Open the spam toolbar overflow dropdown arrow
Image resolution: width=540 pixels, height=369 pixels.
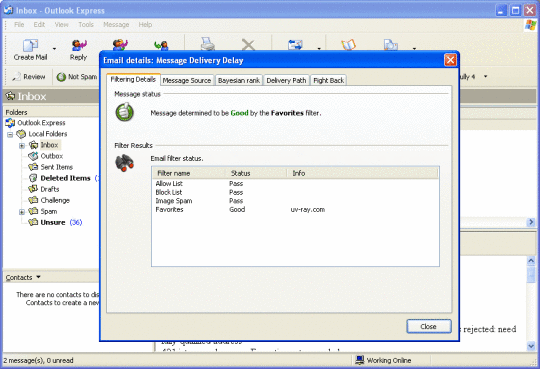click(486, 76)
